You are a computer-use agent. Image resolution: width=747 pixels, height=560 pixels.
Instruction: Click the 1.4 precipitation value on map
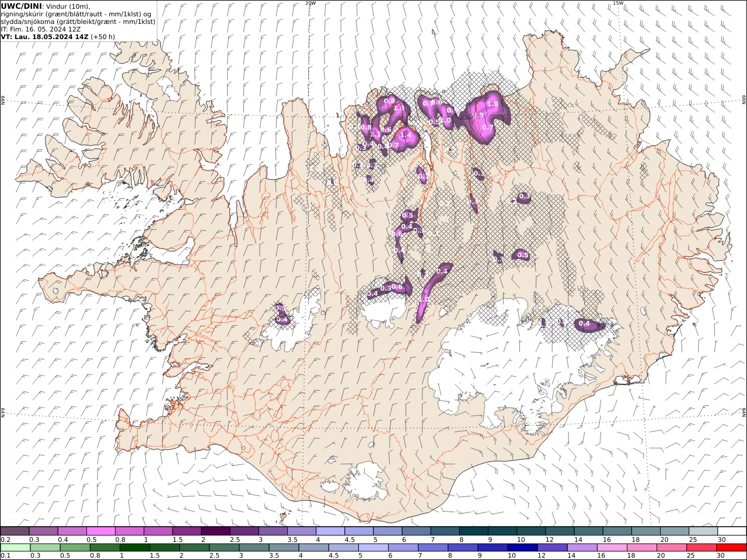point(406,135)
